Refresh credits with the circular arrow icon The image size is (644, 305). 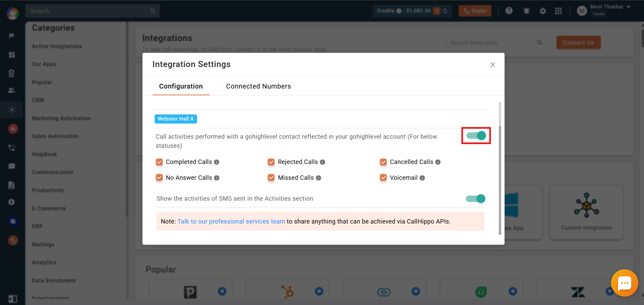tap(445, 11)
